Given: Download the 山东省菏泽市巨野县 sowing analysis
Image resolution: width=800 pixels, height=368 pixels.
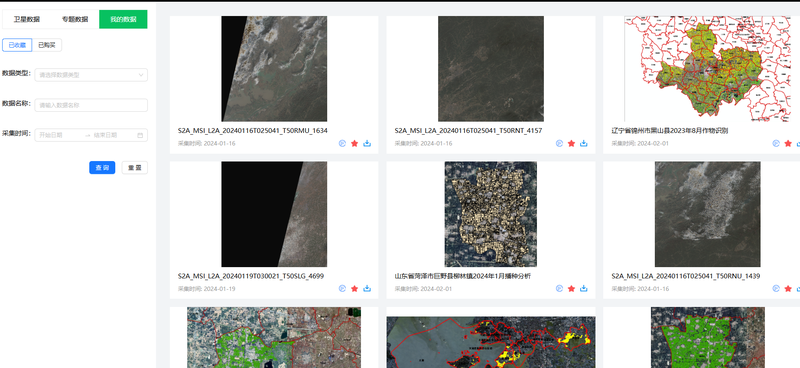Looking at the screenshot, I should [584, 288].
